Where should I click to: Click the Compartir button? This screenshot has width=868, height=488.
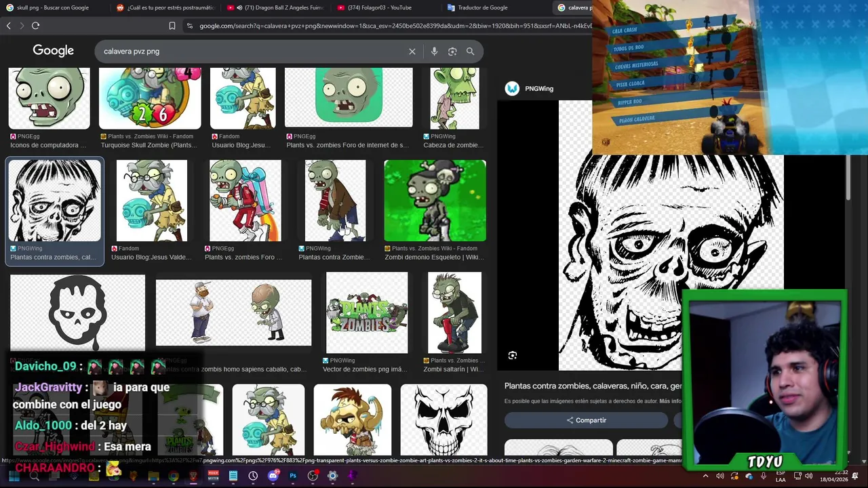coord(586,420)
